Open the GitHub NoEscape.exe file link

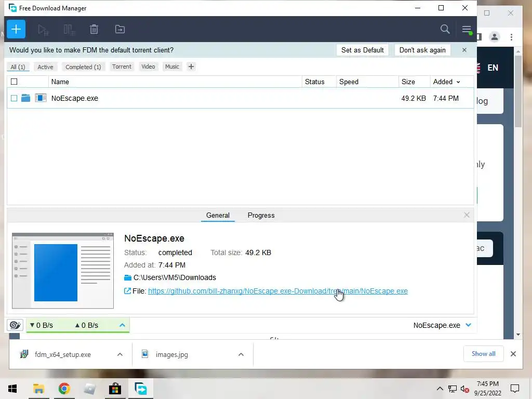(x=278, y=291)
